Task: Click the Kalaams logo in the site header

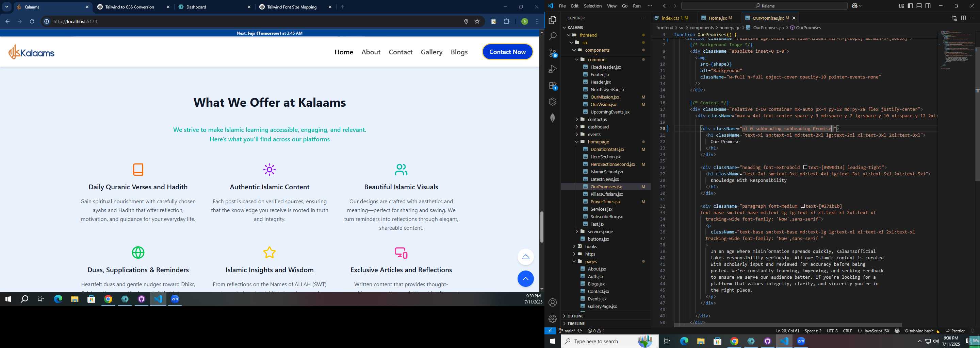Action: 31,52
